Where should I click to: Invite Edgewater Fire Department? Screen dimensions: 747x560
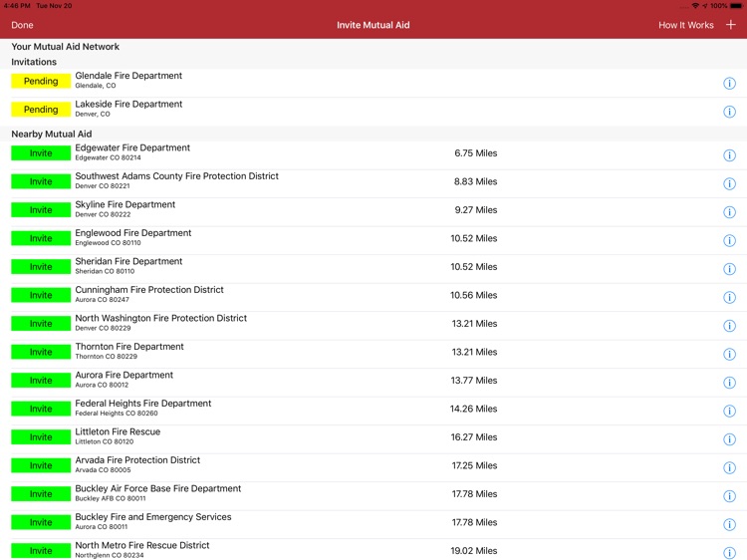tap(41, 153)
